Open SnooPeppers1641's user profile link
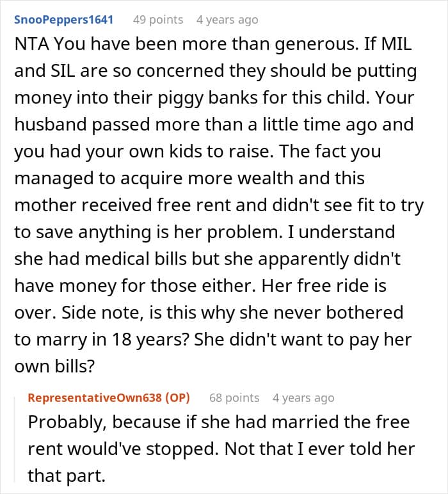This screenshot has height=494, width=448. coord(63,20)
